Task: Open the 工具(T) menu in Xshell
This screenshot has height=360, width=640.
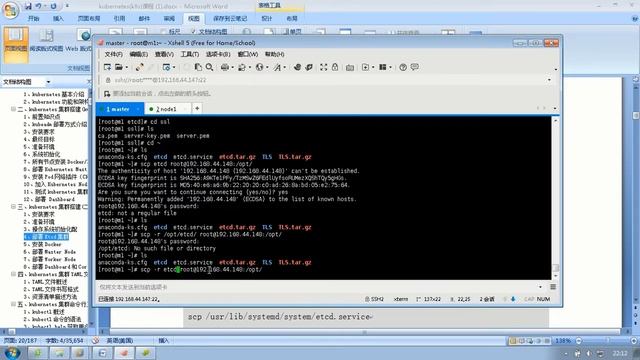Action: (x=189, y=54)
